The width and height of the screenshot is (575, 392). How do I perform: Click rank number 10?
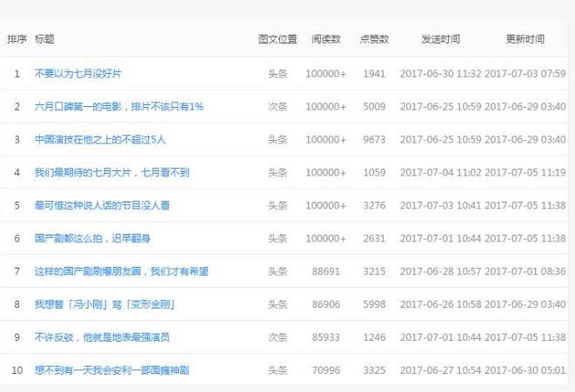[x=17, y=370]
